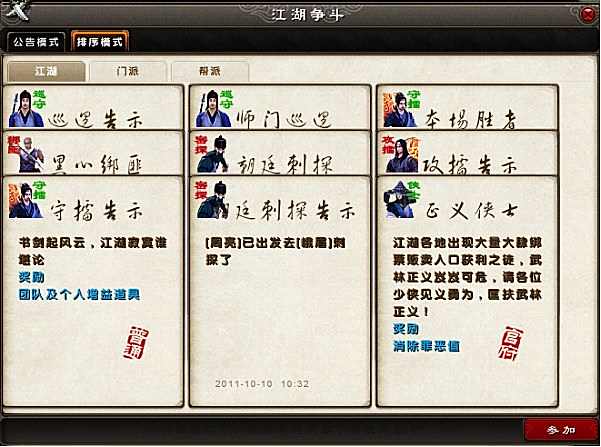This screenshot has height=447, width=601.
Task: Click the 消除罪恶值 reward link
Action: tap(426, 346)
